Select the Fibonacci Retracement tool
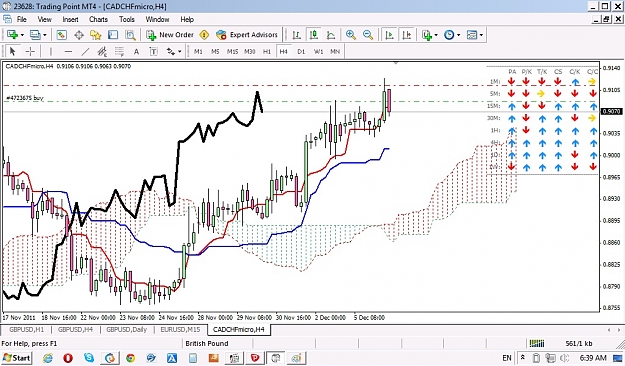 click(119, 51)
